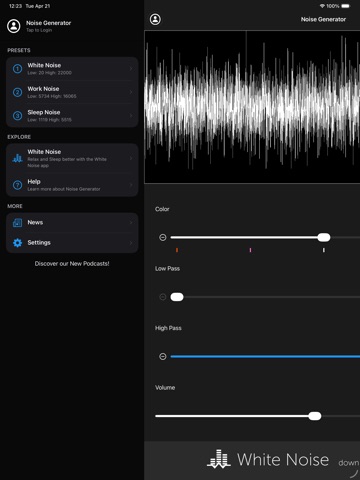Open the White Noise preset chevron
360x480 pixels.
coord(131,69)
